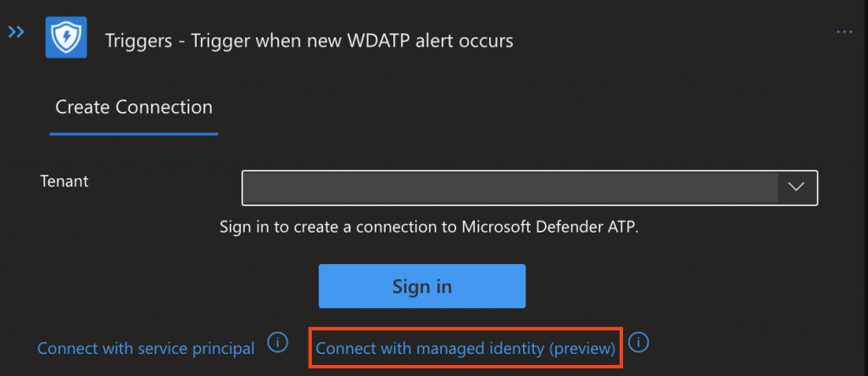The height and width of the screenshot is (376, 868).
Task: Expand the double-chevron arrows at top left
Action: [x=16, y=32]
